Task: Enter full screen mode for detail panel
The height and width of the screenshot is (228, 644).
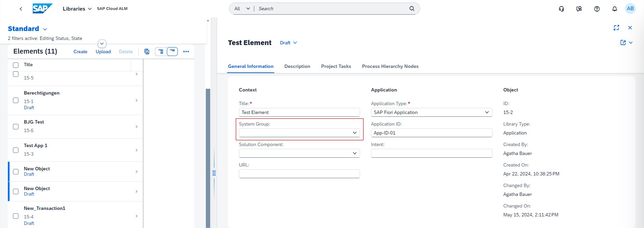Action: click(616, 28)
